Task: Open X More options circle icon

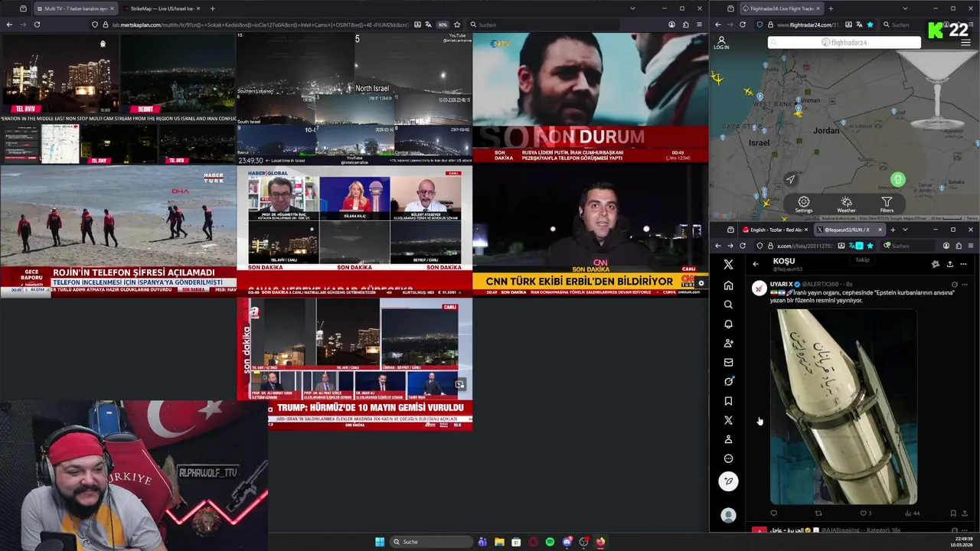Action: point(728,458)
